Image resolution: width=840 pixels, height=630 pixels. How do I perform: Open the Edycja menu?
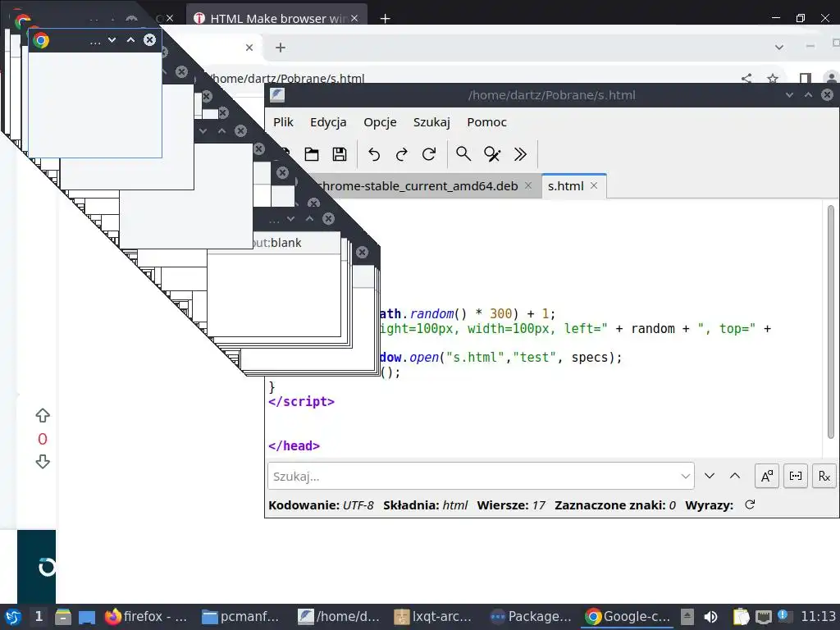click(x=328, y=122)
